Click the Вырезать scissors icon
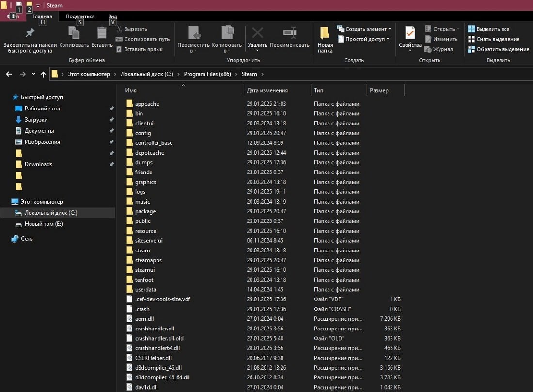 [119, 29]
